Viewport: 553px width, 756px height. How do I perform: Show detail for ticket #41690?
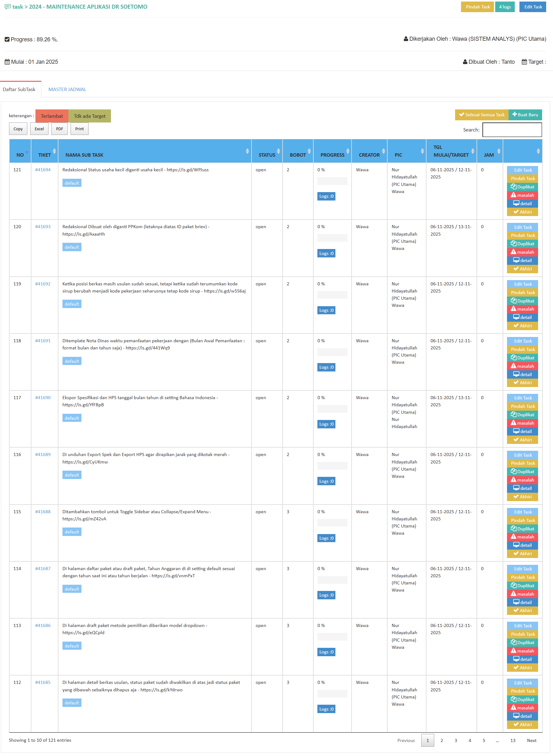522,431
